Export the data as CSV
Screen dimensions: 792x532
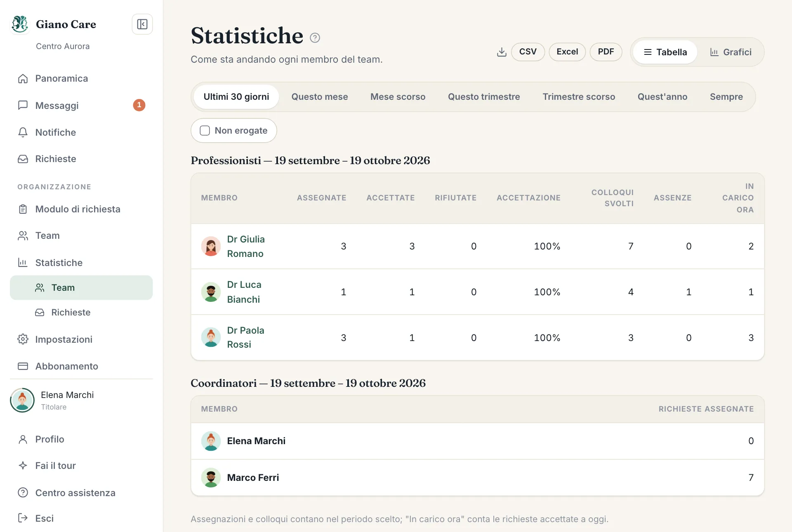pyautogui.click(x=528, y=52)
